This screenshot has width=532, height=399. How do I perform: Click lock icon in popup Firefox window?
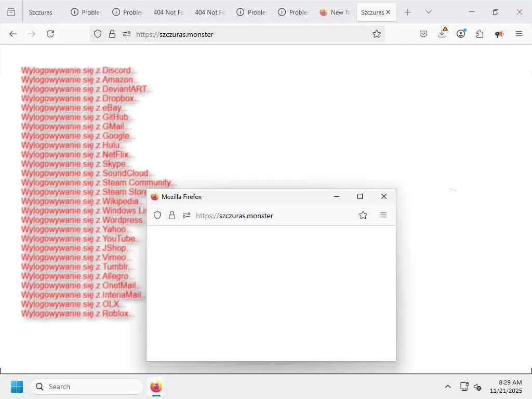tap(172, 215)
